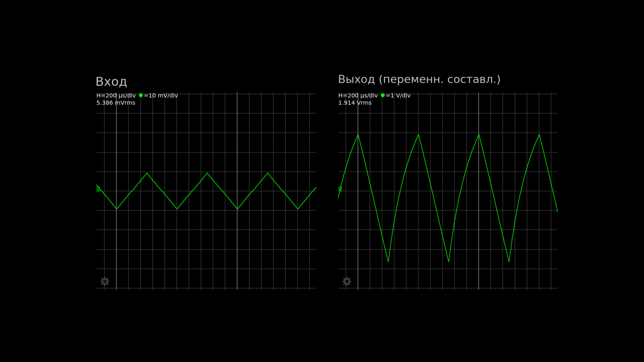This screenshot has width=644, height=362.
Task: Click the zero level marker in Выход scope
Action: pyautogui.click(x=340, y=189)
